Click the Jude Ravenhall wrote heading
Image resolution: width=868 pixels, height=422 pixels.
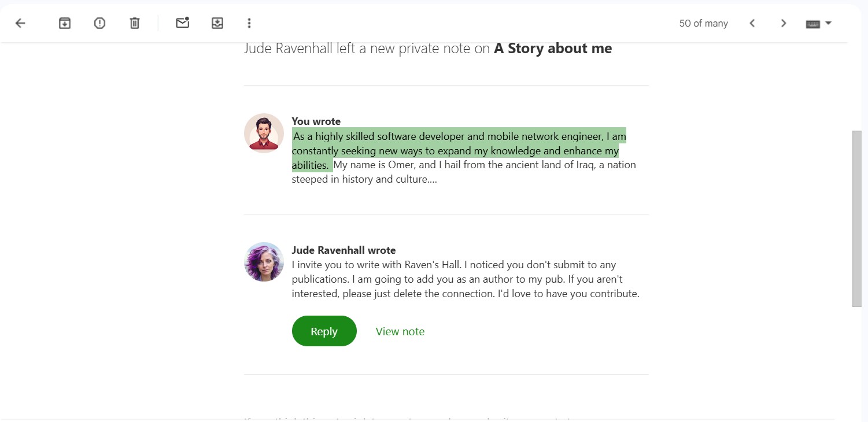coord(343,250)
